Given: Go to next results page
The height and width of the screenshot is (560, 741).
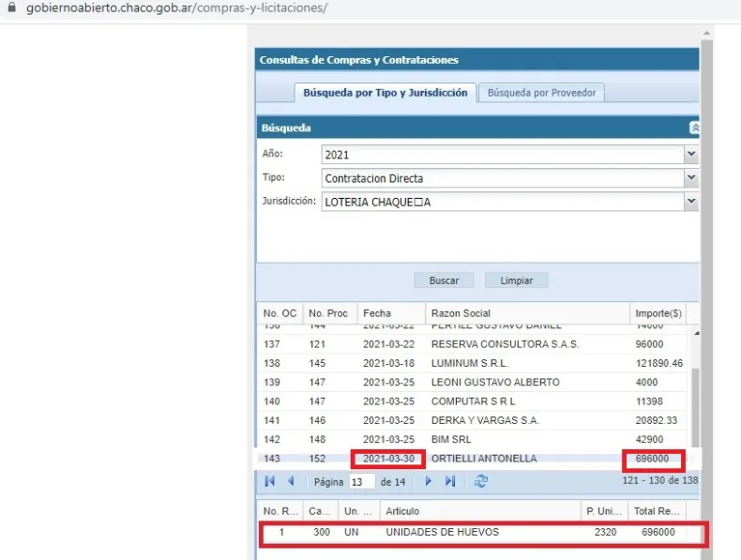Looking at the screenshot, I should click(x=429, y=481).
